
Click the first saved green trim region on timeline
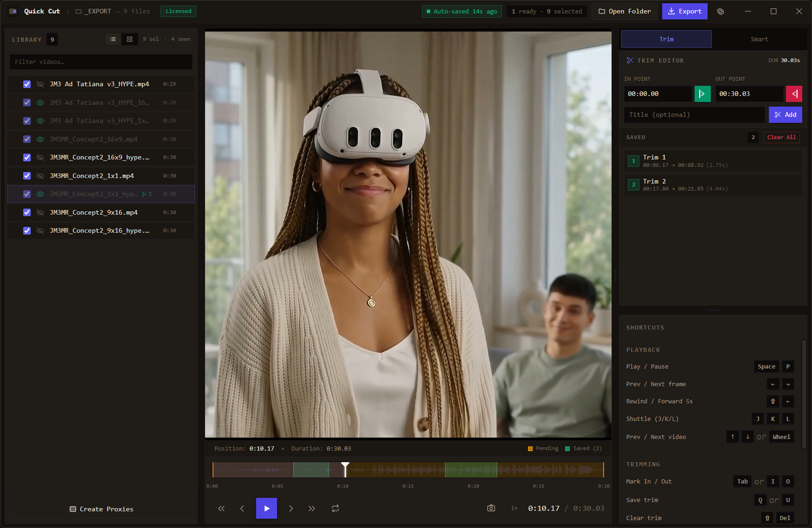[311, 470]
